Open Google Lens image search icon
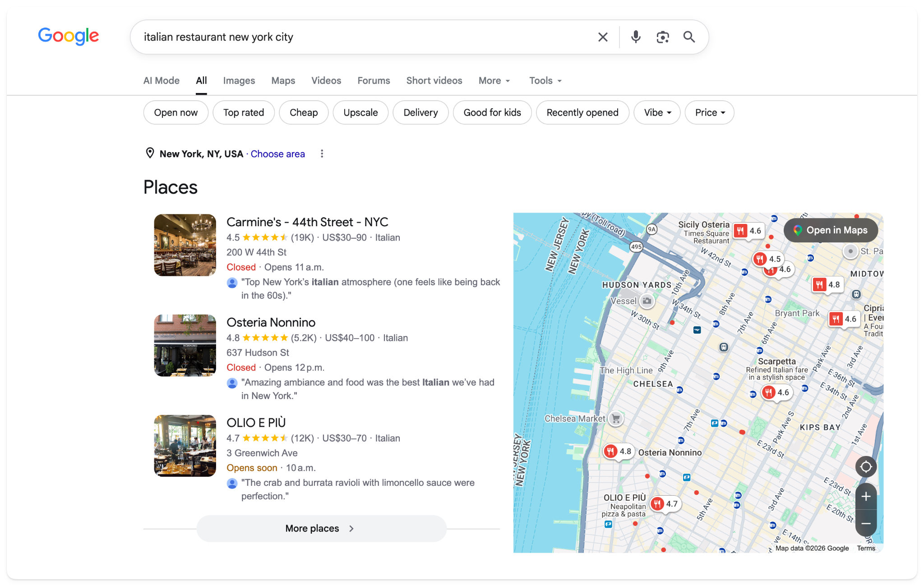The image size is (924, 586). pos(662,37)
